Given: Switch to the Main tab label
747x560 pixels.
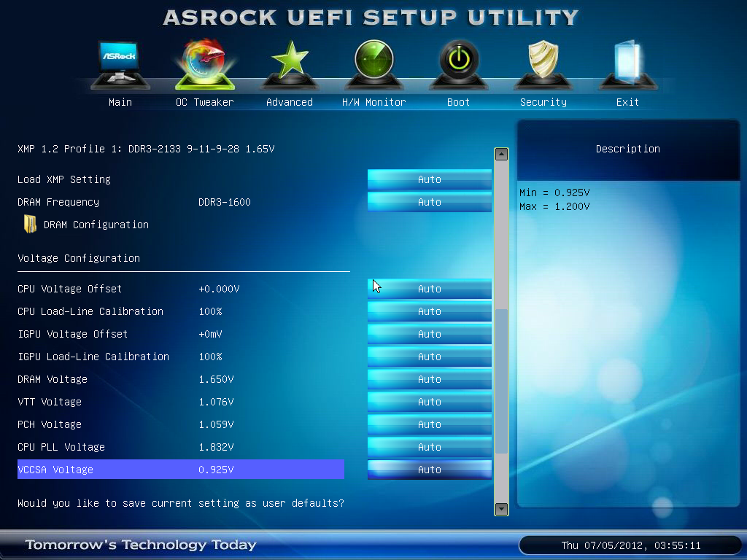Looking at the screenshot, I should [x=120, y=102].
